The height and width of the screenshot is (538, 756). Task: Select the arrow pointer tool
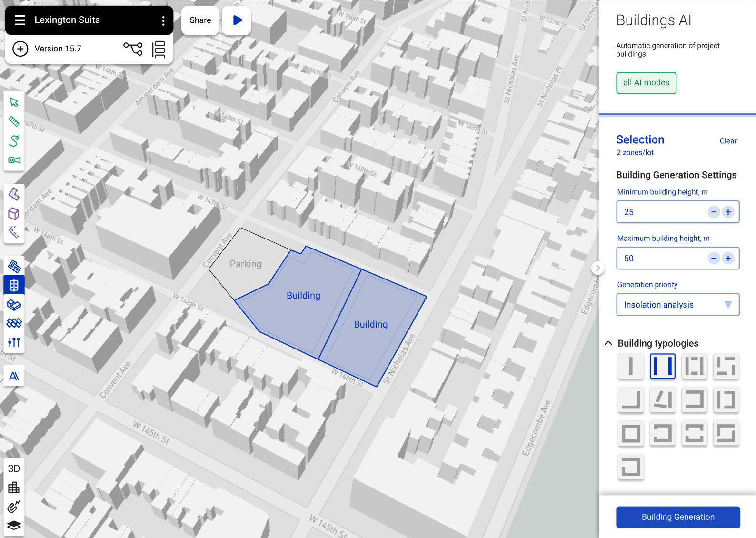tap(14, 102)
